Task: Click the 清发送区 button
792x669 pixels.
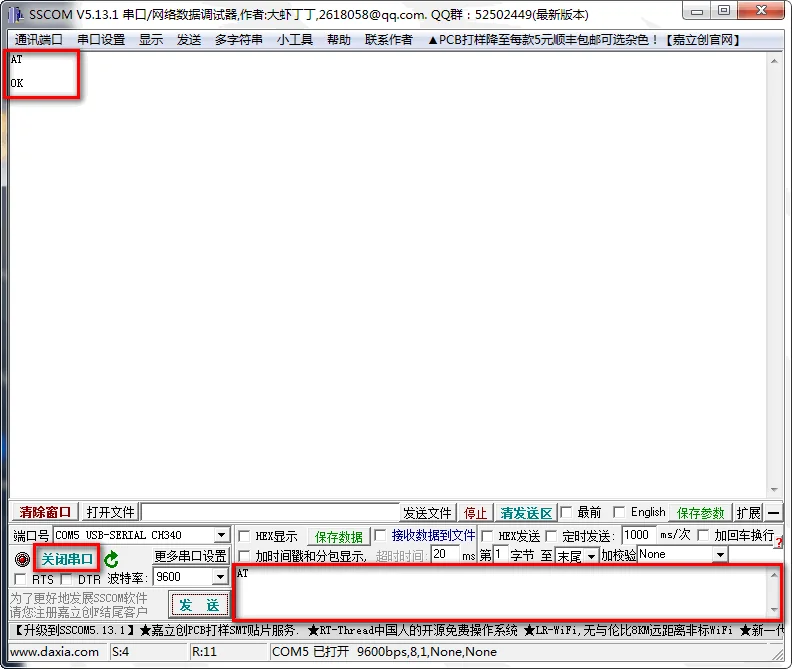Action: click(x=526, y=513)
